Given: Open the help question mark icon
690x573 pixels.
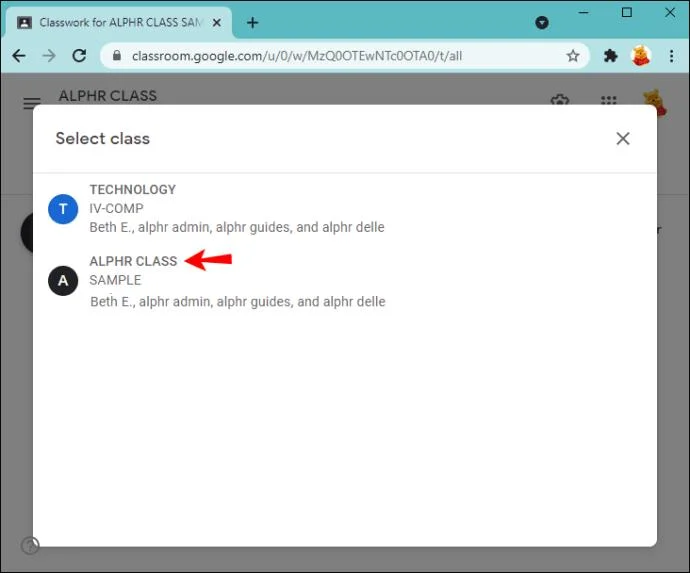Looking at the screenshot, I should click(30, 546).
